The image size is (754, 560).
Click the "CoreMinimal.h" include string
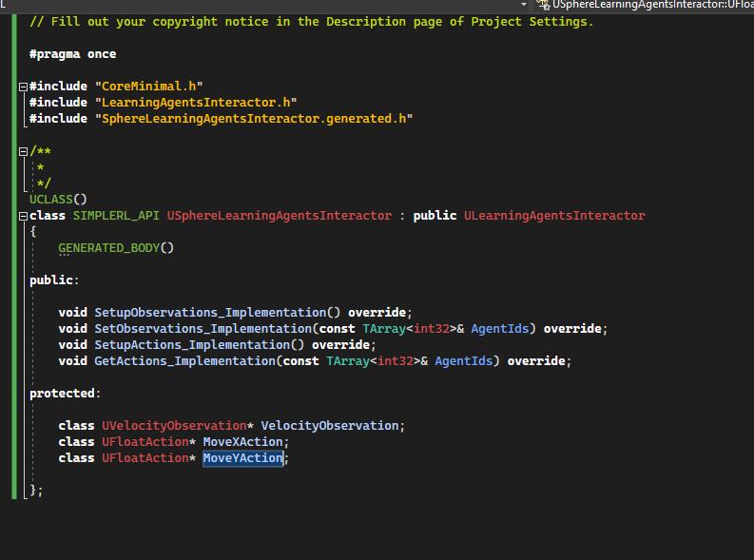coord(148,87)
